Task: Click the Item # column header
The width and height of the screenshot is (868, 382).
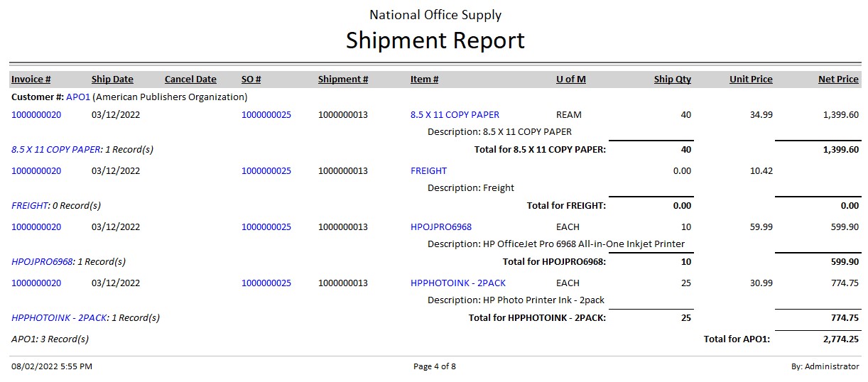Action: [x=425, y=80]
